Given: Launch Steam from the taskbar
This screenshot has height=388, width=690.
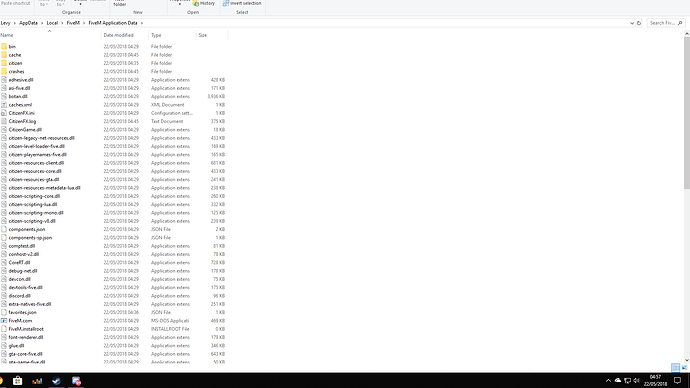Looking at the screenshot, I should [x=56, y=381].
